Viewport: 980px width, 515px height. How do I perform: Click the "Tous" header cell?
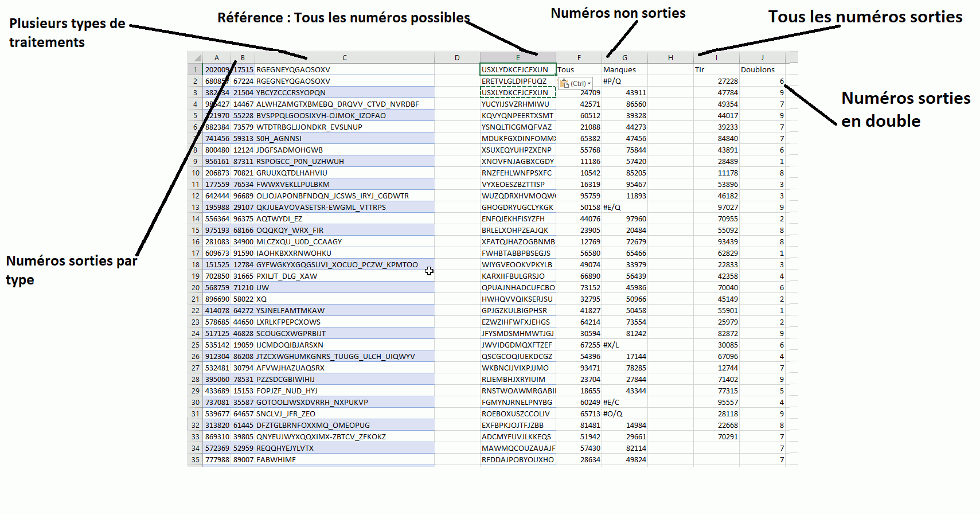click(579, 69)
